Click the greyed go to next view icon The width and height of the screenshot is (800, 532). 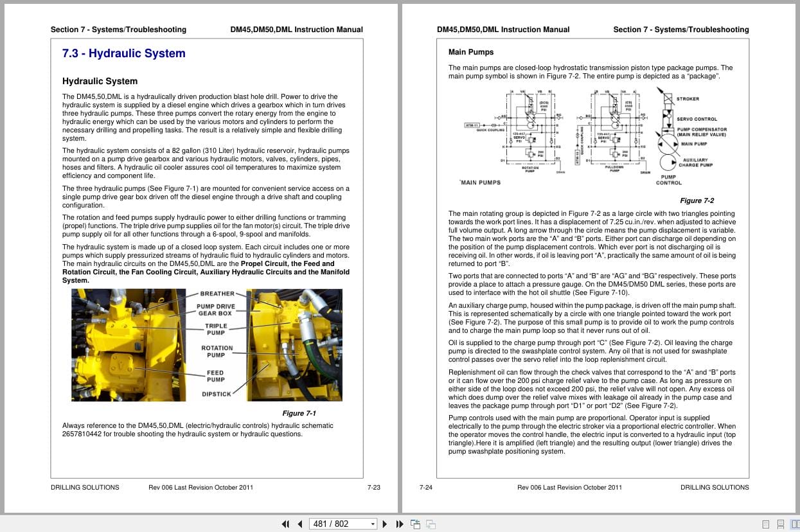tap(431, 524)
